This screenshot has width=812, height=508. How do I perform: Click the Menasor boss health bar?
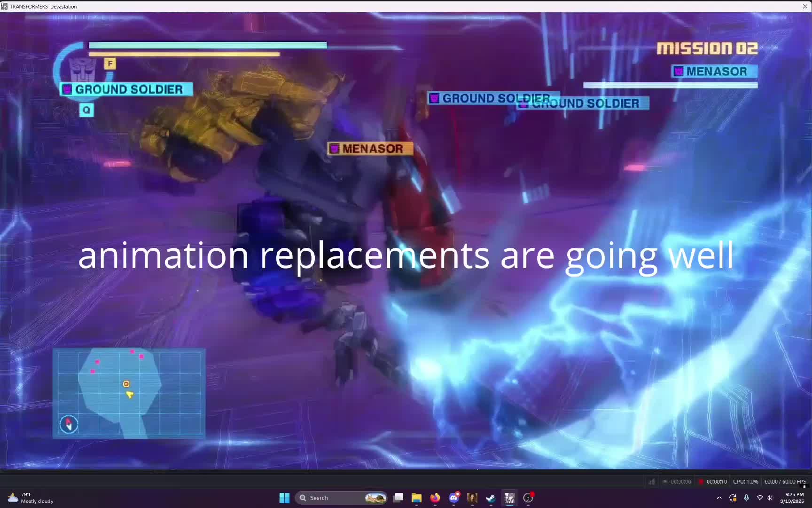671,85
